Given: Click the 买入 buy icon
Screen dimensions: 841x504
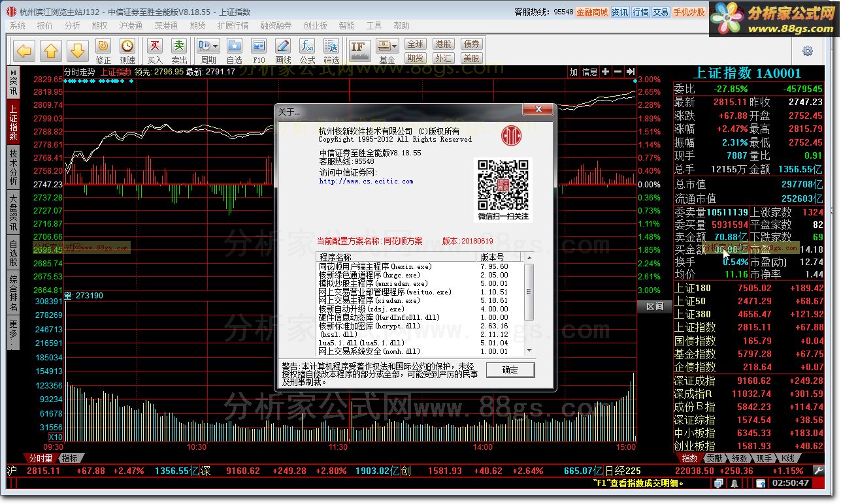Looking at the screenshot, I should (155, 51).
